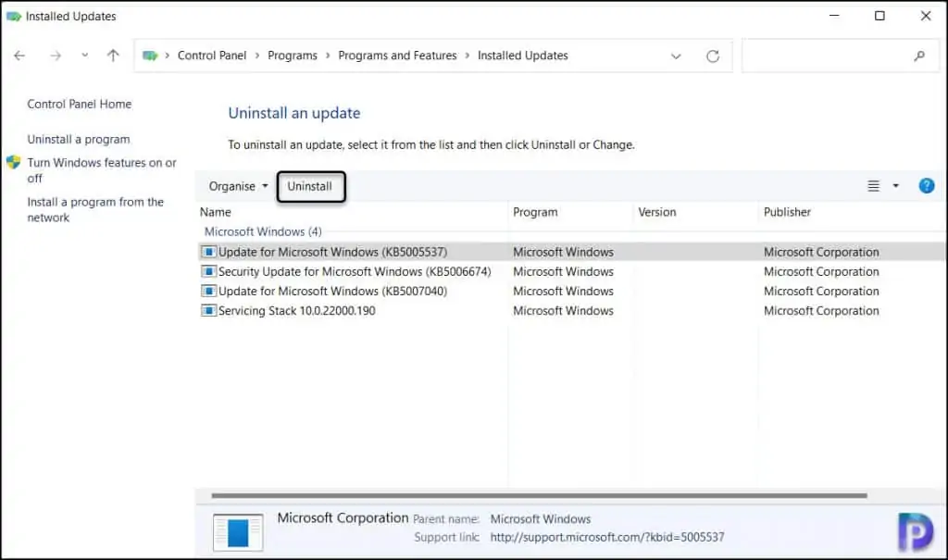This screenshot has width=948, height=560.
Task: Refresh the Installed Updates view
Action: pyautogui.click(x=713, y=56)
